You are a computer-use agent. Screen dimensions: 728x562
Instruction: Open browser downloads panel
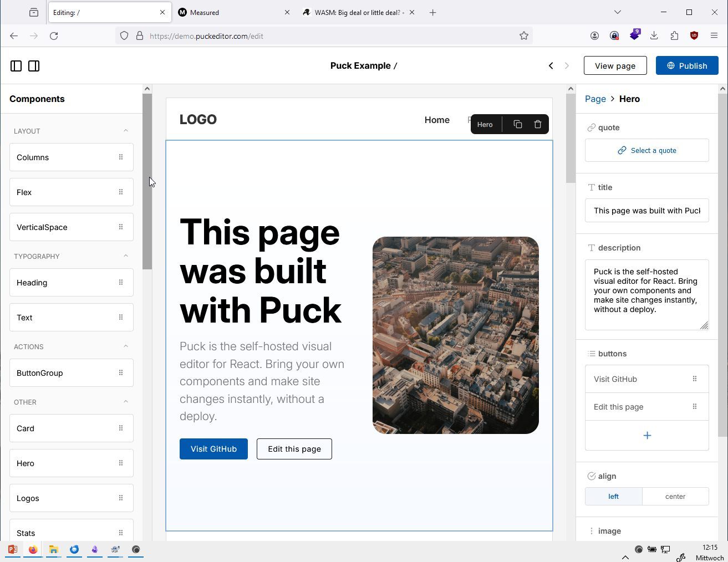click(x=654, y=36)
